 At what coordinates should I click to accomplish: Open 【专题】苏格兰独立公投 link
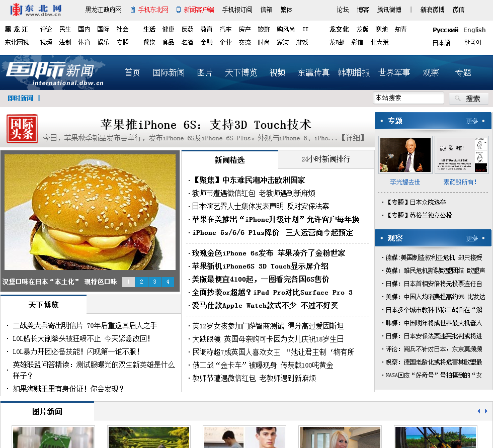(x=419, y=215)
